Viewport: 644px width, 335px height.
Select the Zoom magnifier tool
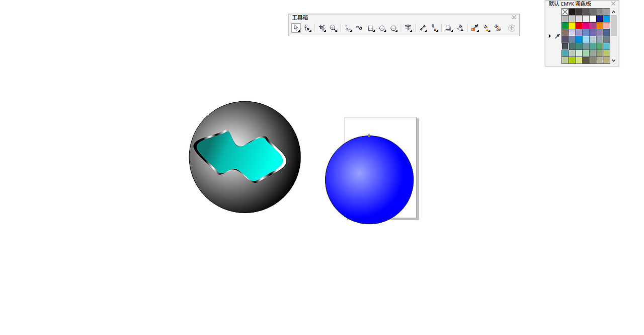point(334,28)
